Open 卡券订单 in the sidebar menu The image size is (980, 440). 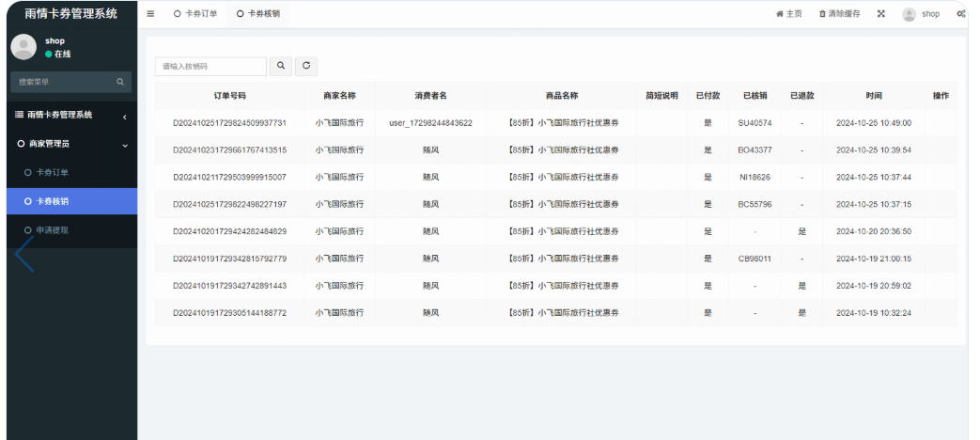click(x=52, y=173)
